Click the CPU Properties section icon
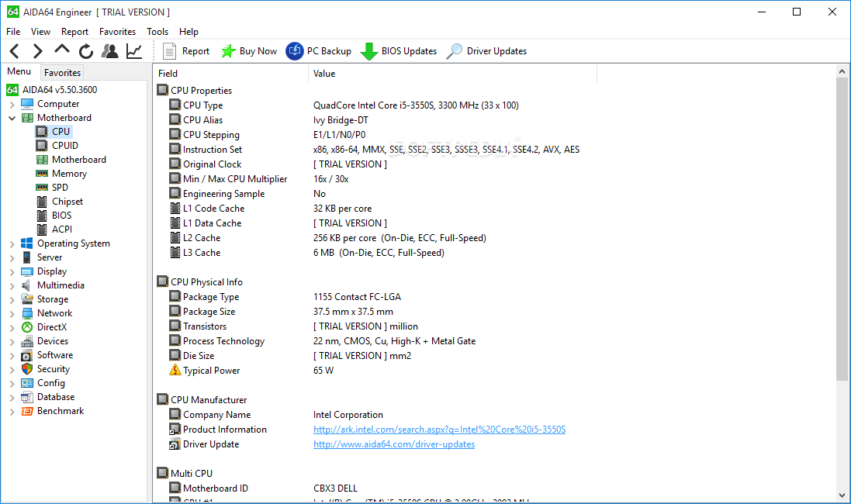The height and width of the screenshot is (504, 851). [163, 90]
